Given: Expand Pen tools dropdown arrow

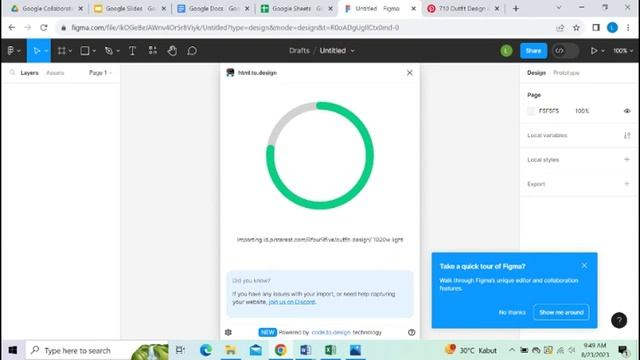Looking at the screenshot, I should [118, 51].
